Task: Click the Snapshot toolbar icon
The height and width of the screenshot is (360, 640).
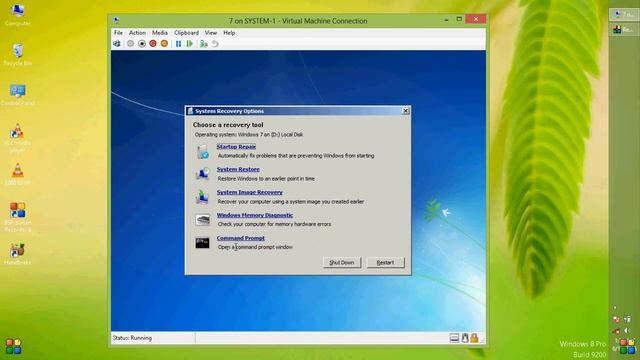Action: [x=203, y=43]
